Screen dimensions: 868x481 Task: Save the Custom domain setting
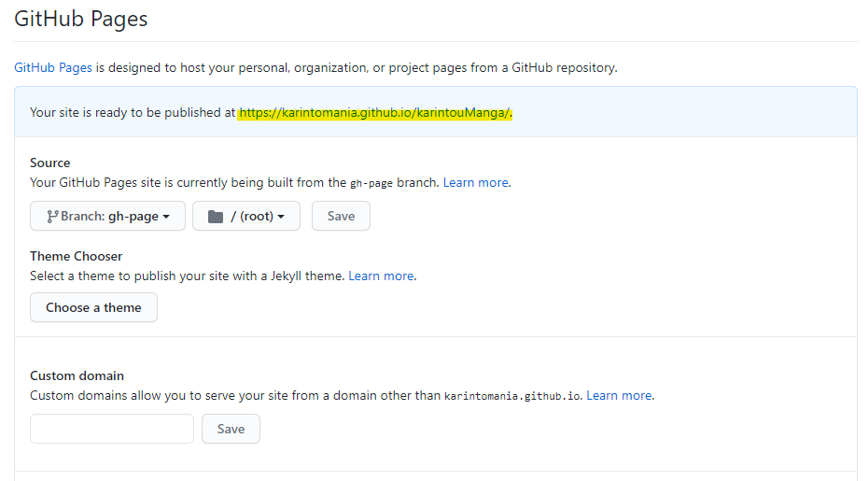(231, 429)
